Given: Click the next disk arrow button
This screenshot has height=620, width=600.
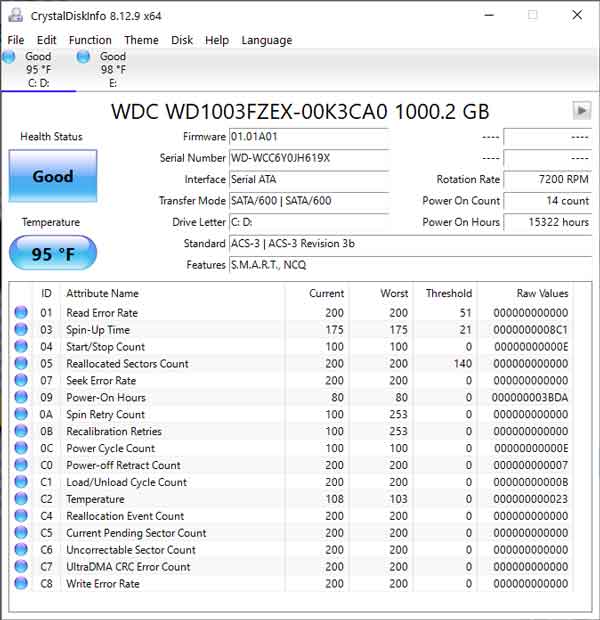Looking at the screenshot, I should (x=581, y=111).
